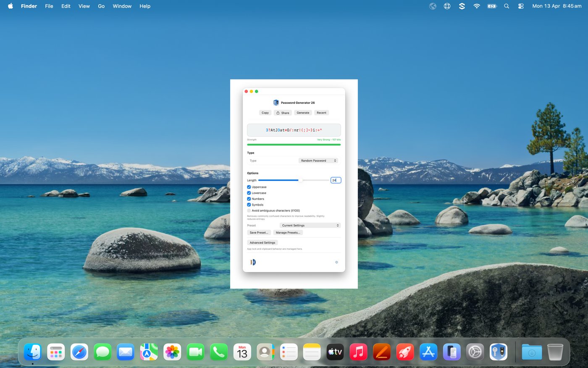588x368 pixels.
Task: Open Advanced Settings
Action: [x=262, y=243]
